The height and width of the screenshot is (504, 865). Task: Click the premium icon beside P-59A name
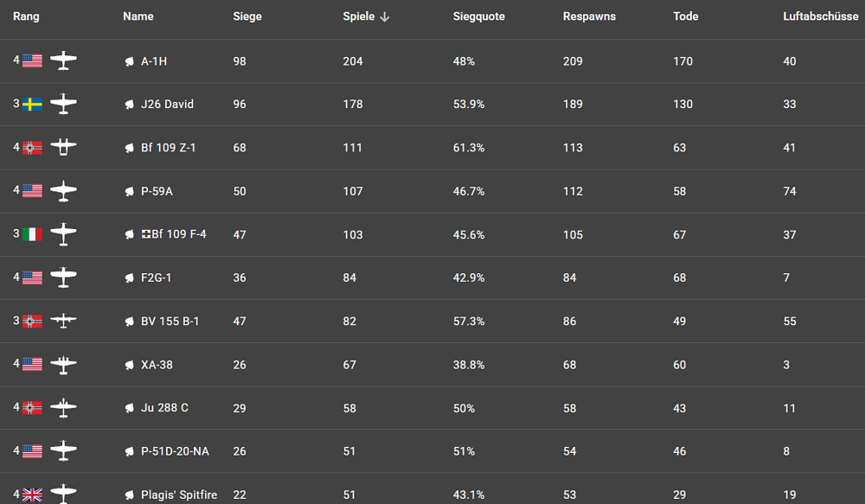pyautogui.click(x=129, y=192)
